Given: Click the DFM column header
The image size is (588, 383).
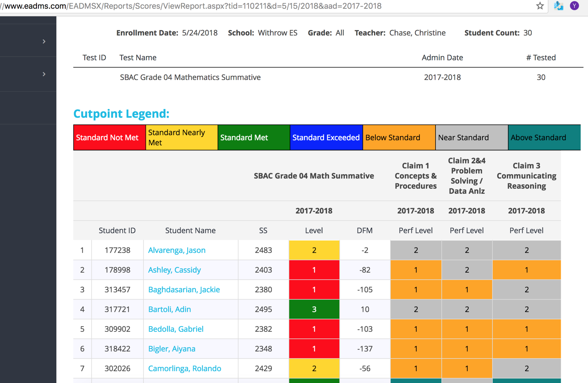Looking at the screenshot, I should click(x=365, y=230).
